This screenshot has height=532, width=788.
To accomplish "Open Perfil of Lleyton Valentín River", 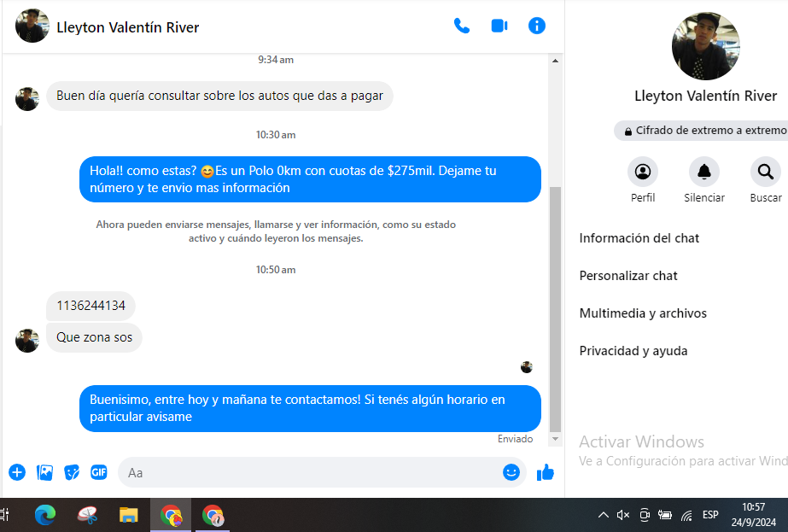I will click(643, 172).
